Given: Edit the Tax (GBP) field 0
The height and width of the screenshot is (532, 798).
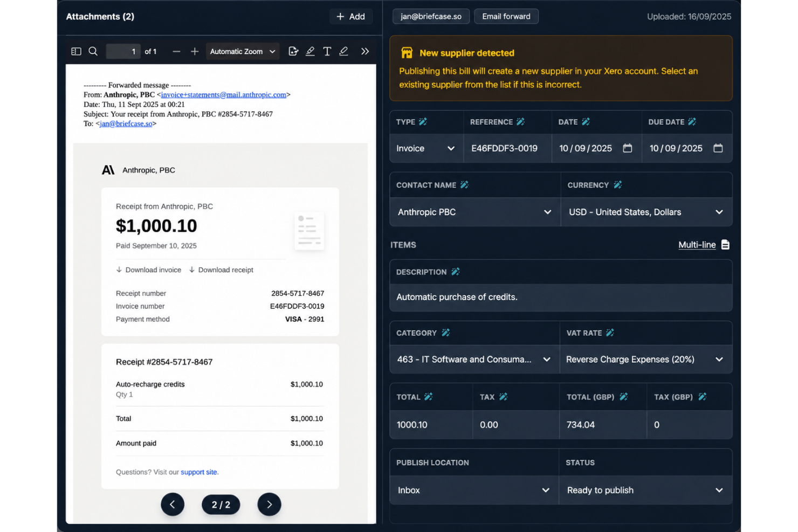Looking at the screenshot, I should (x=690, y=425).
